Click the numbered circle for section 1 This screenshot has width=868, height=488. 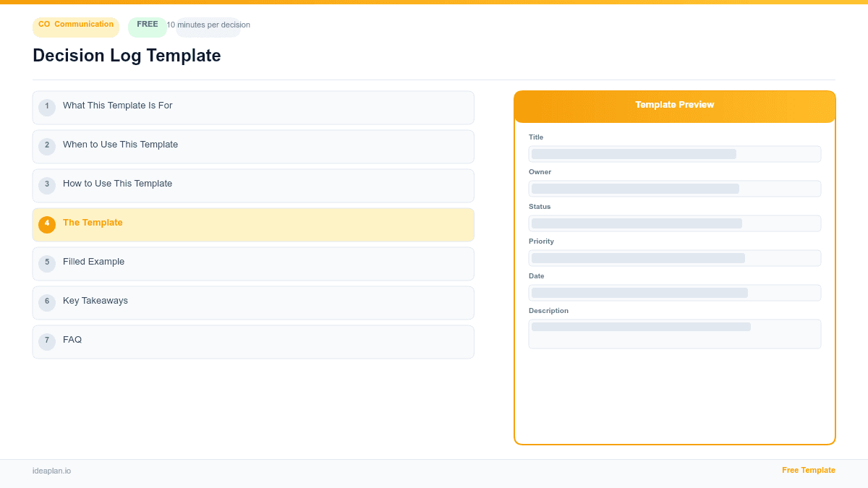tap(47, 107)
